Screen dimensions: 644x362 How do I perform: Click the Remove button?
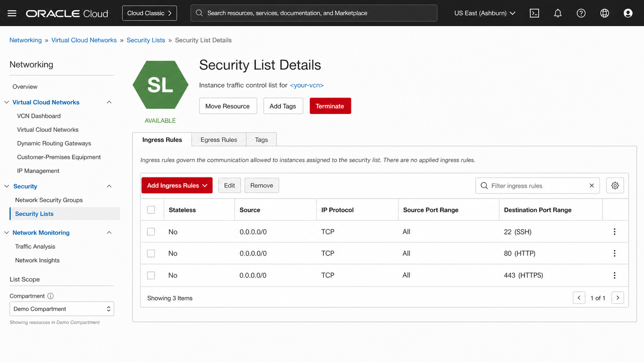pos(262,185)
